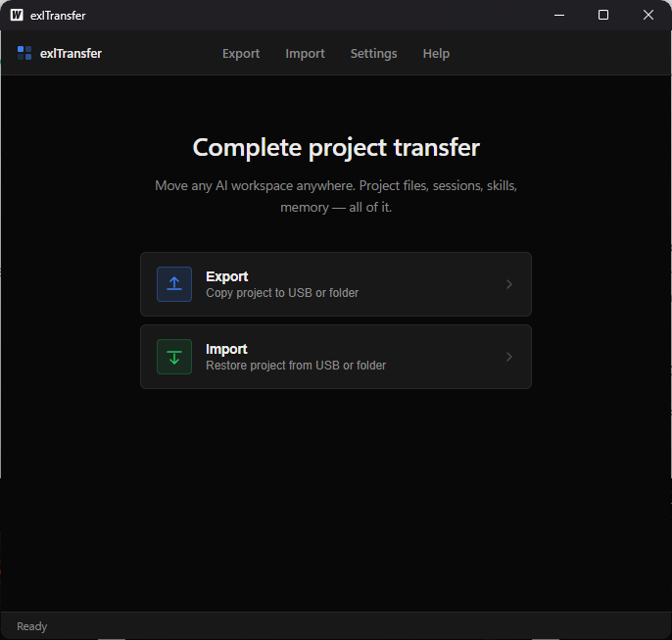This screenshot has height=640, width=672.
Task: Expand the Import card chevron arrow
Action: 509,357
